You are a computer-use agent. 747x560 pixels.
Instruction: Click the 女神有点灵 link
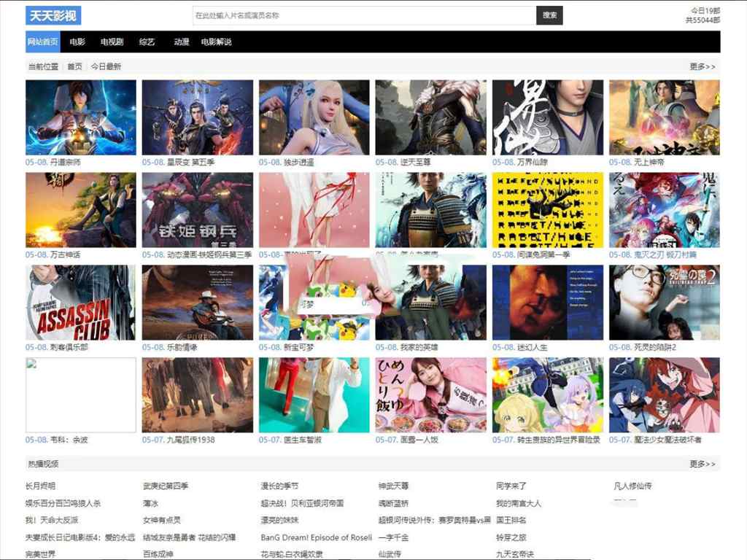(161, 520)
